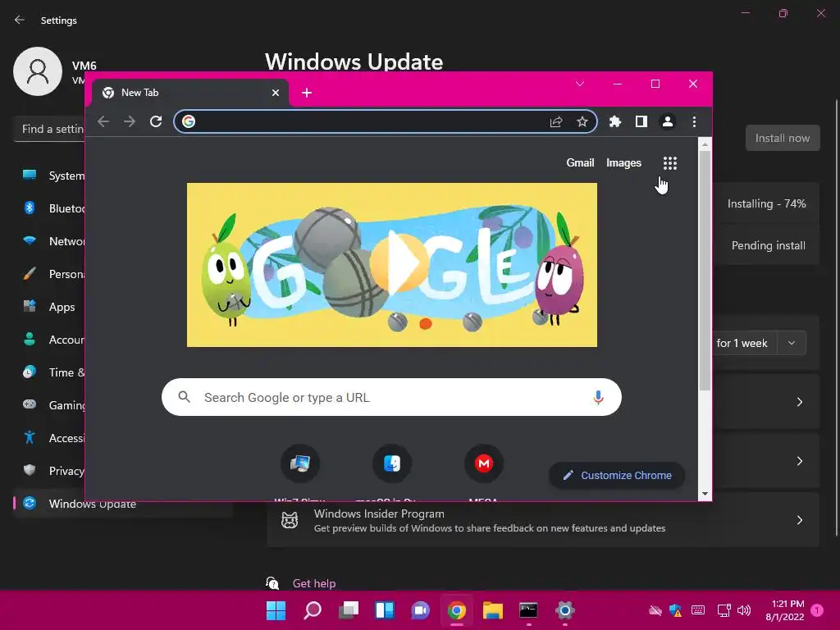Open Accounts settings category
Screen dimensions: 840x630
pyautogui.click(x=53, y=340)
